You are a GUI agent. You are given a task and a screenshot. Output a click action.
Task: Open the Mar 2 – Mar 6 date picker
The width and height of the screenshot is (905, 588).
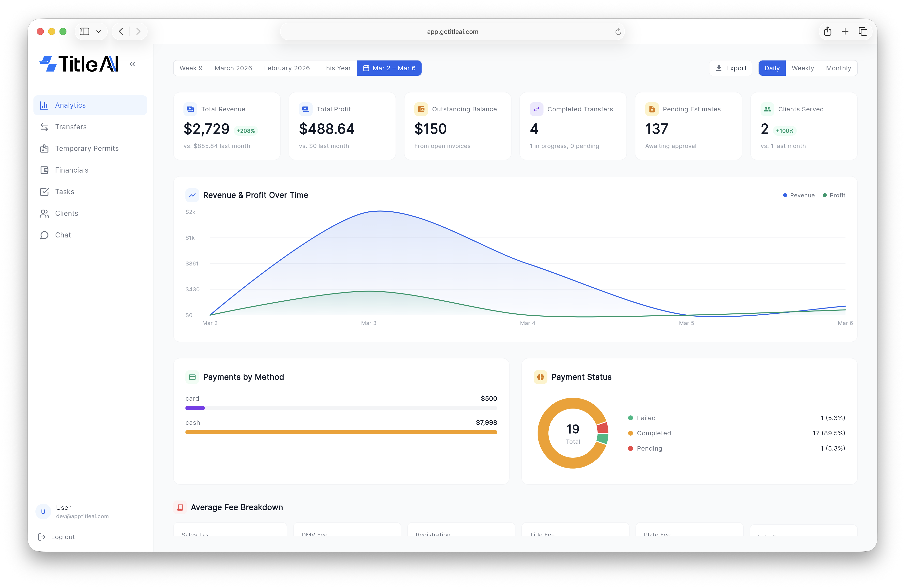coord(389,68)
